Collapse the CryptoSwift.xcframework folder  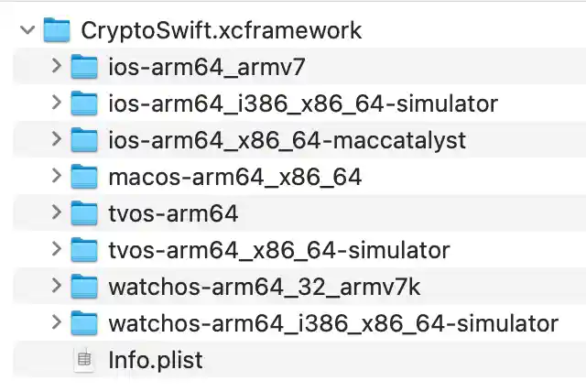pyautogui.click(x=27, y=30)
